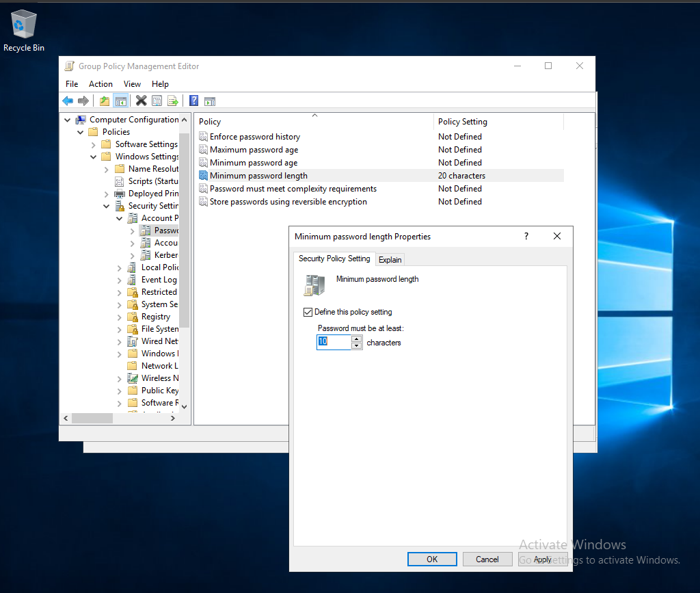This screenshot has width=700, height=593.
Task: Expand the Name Resolution node
Action: (x=106, y=169)
